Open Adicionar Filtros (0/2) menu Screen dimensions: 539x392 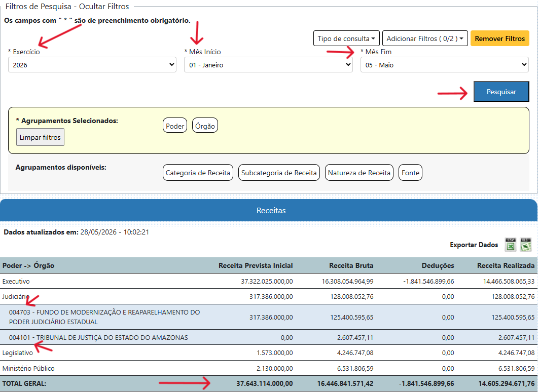coord(425,38)
